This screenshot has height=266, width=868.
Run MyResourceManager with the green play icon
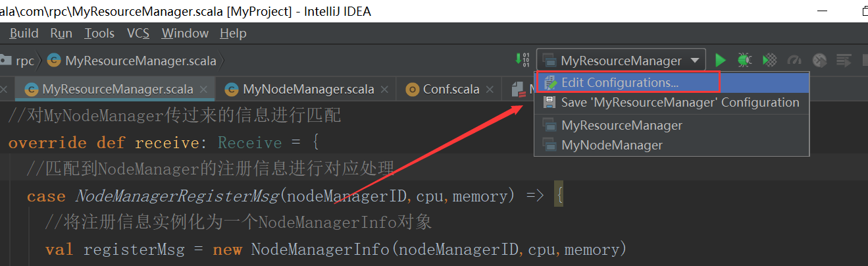721,61
